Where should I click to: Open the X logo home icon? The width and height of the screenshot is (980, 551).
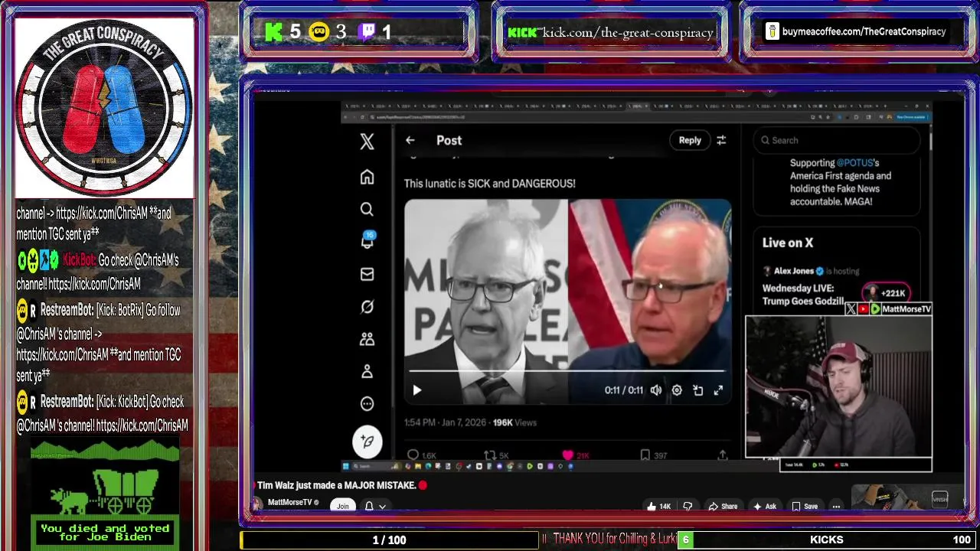coord(367,142)
